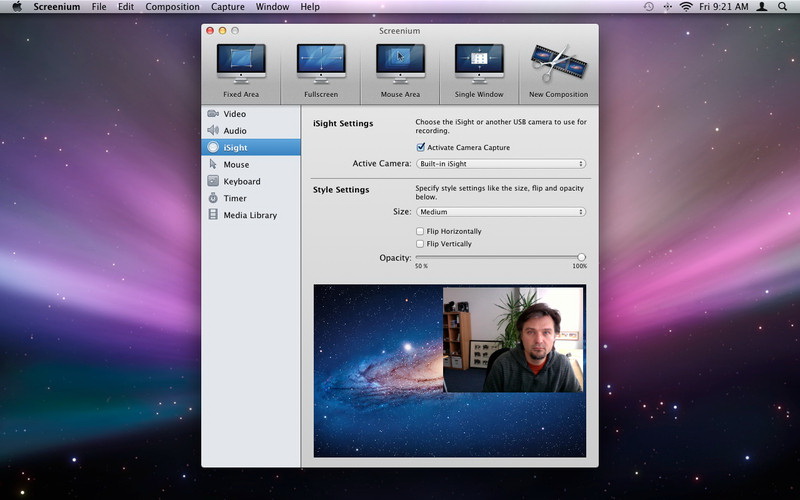The width and height of the screenshot is (800, 500).
Task: Pick the Mouse Area capture icon
Action: (400, 65)
